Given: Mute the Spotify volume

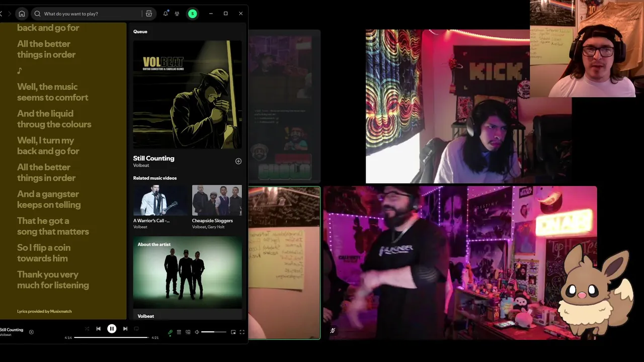Looking at the screenshot, I should pyautogui.click(x=197, y=332).
